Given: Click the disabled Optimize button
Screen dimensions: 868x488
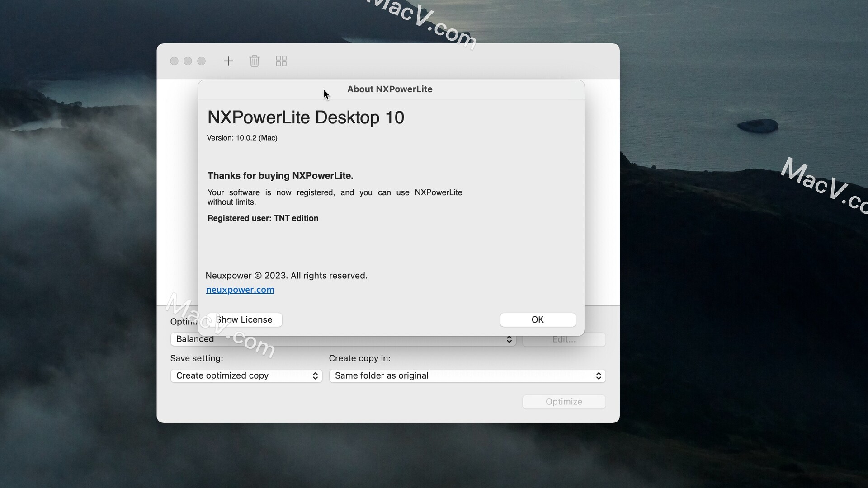Looking at the screenshot, I should [x=564, y=402].
